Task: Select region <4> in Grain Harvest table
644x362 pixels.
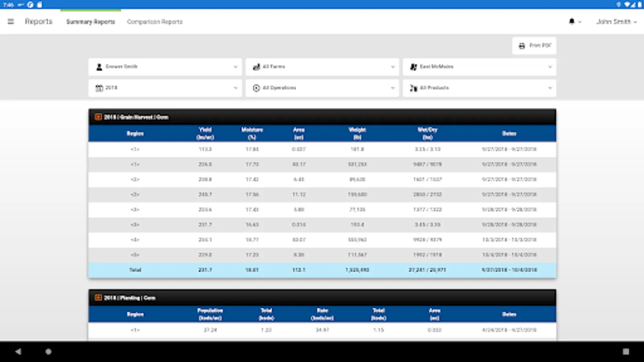Action: 135,240
